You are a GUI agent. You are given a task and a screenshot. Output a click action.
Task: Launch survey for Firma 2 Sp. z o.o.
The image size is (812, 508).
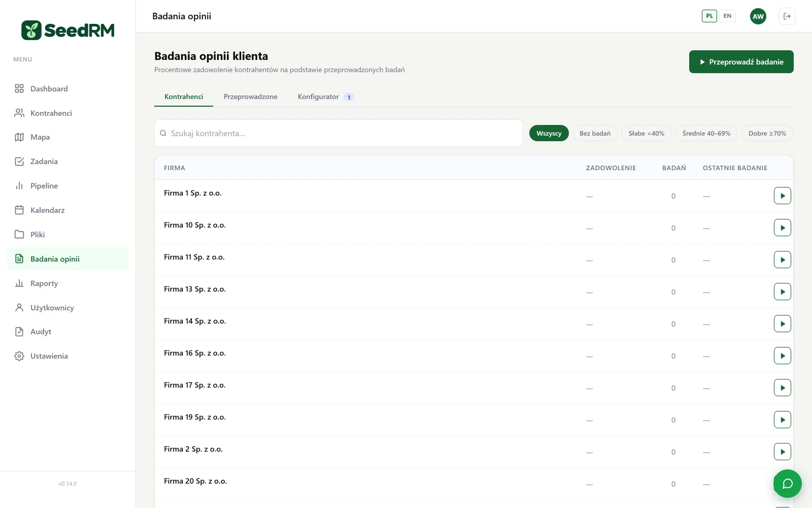click(x=783, y=452)
